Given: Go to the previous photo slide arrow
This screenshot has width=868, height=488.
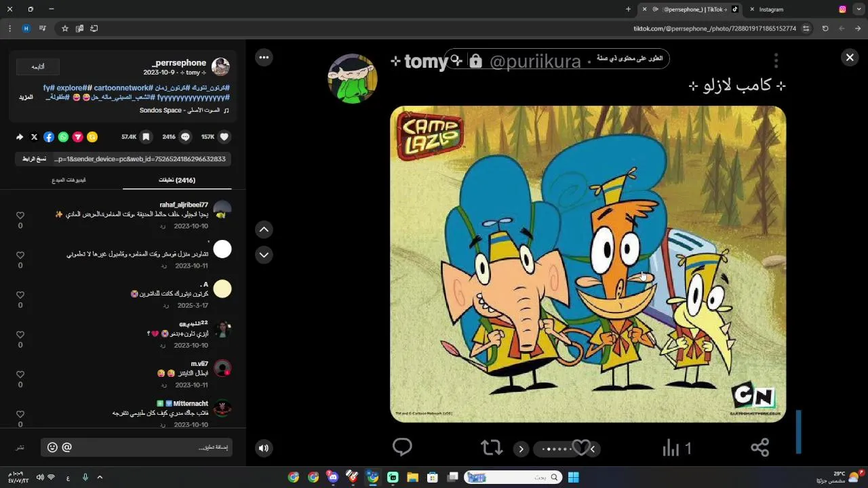Looking at the screenshot, I should (592, 449).
